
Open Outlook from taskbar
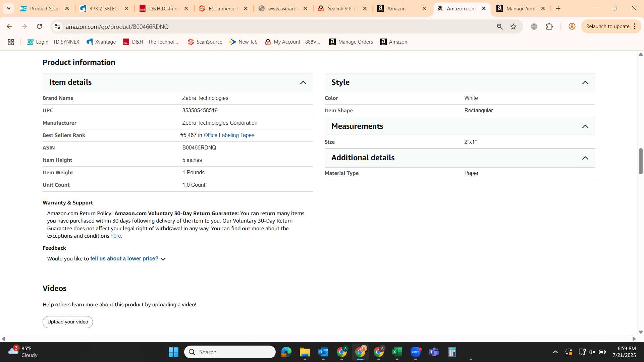pyautogui.click(x=323, y=352)
